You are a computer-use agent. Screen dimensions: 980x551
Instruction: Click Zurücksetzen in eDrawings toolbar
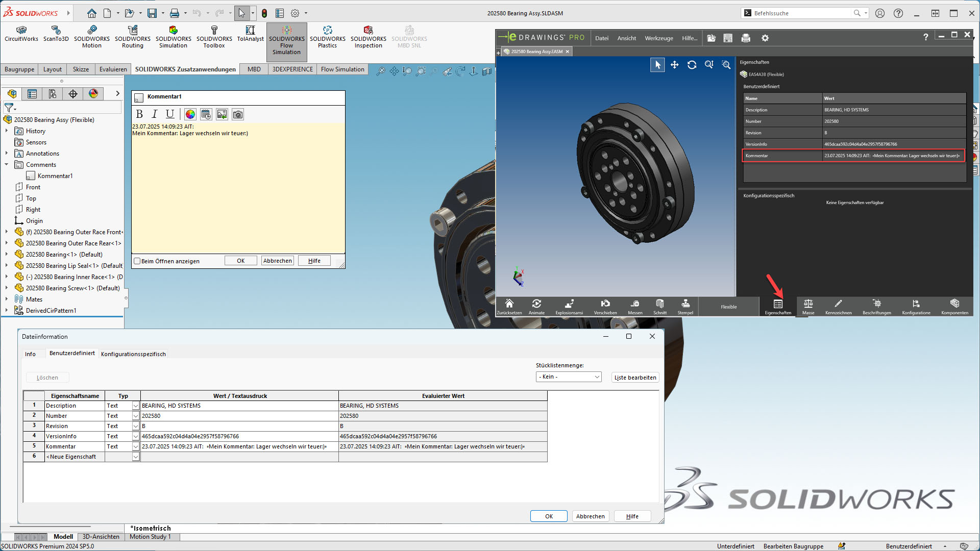pyautogui.click(x=509, y=307)
